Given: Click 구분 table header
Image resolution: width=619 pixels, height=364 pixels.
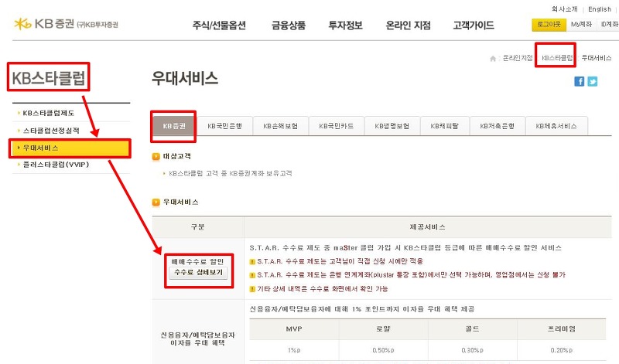Looking at the screenshot, I should (x=198, y=227).
